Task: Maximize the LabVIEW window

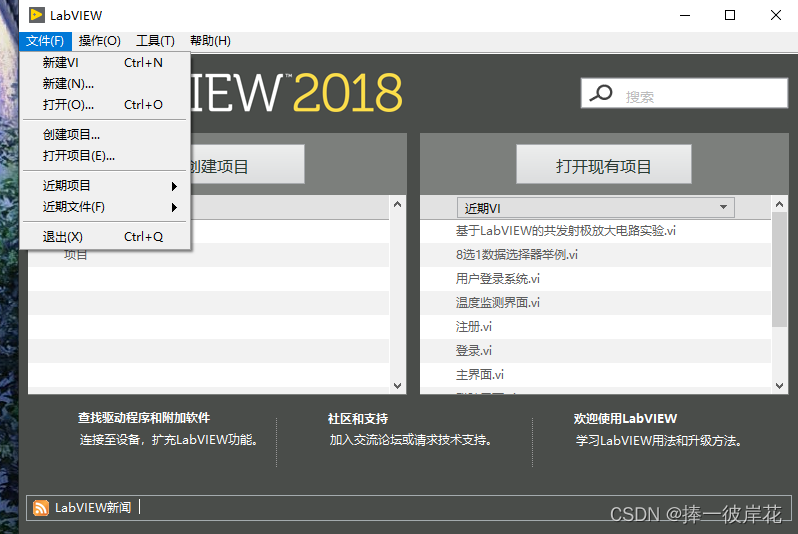Action: click(730, 15)
